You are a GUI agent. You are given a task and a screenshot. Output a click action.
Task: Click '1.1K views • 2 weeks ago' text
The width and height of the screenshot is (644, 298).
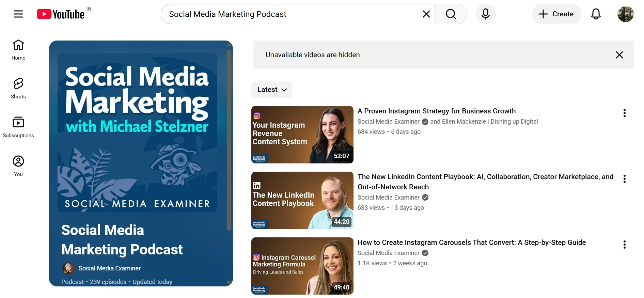point(392,263)
